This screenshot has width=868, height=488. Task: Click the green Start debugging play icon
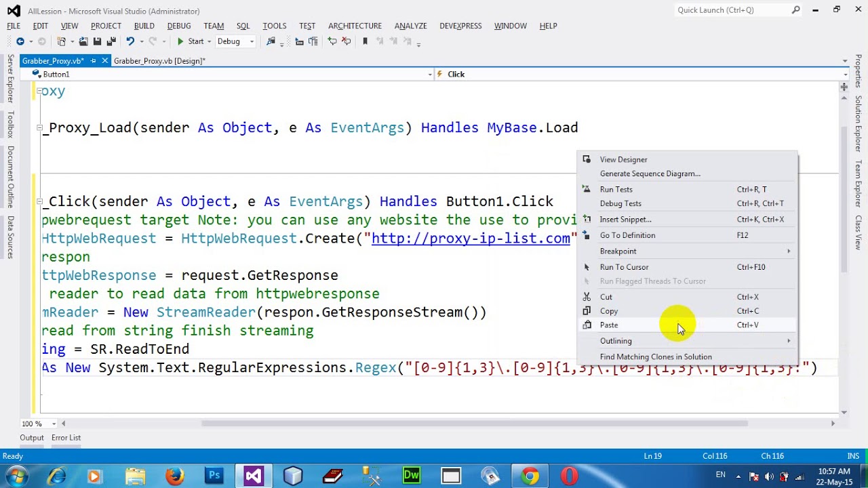coord(180,41)
